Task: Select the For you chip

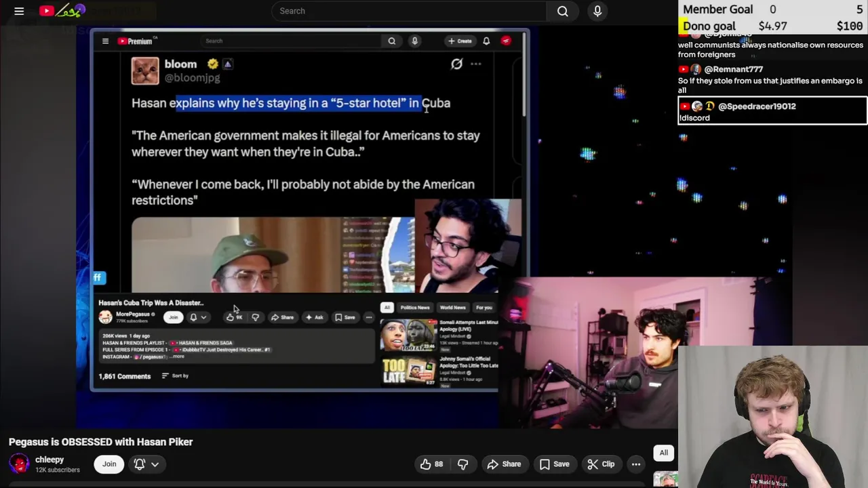Action: tap(484, 308)
